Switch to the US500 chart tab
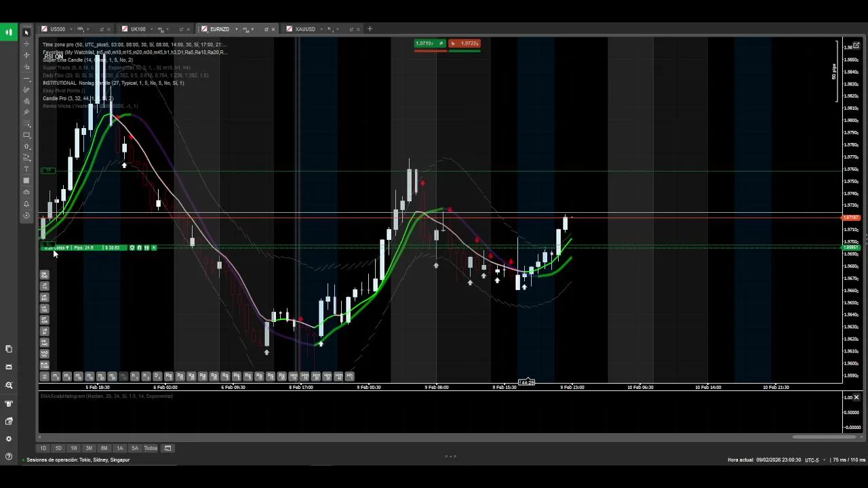The image size is (868, 488). click(x=58, y=29)
